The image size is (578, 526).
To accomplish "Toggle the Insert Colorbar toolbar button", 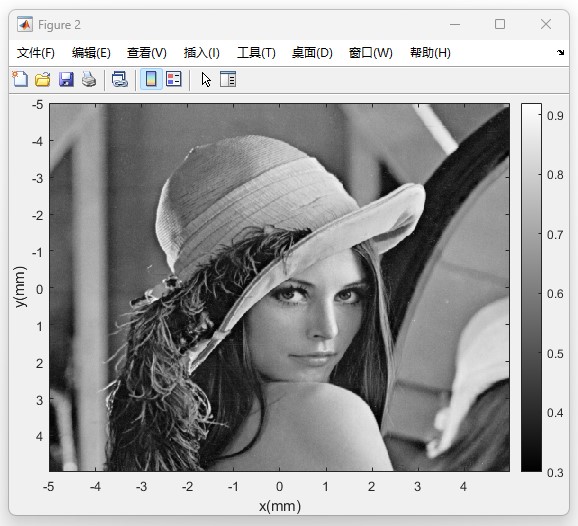I will click(151, 79).
